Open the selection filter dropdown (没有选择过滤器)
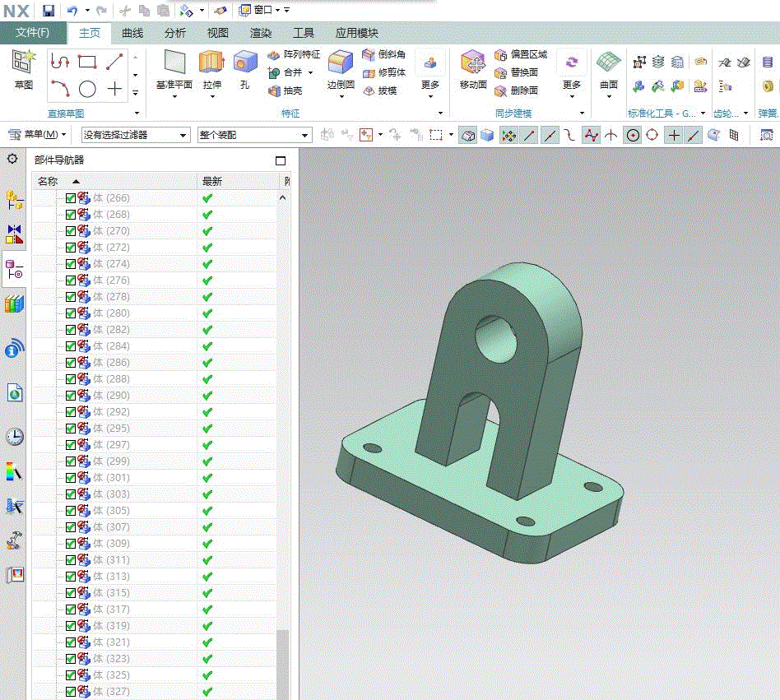This screenshot has width=780, height=700. click(136, 135)
